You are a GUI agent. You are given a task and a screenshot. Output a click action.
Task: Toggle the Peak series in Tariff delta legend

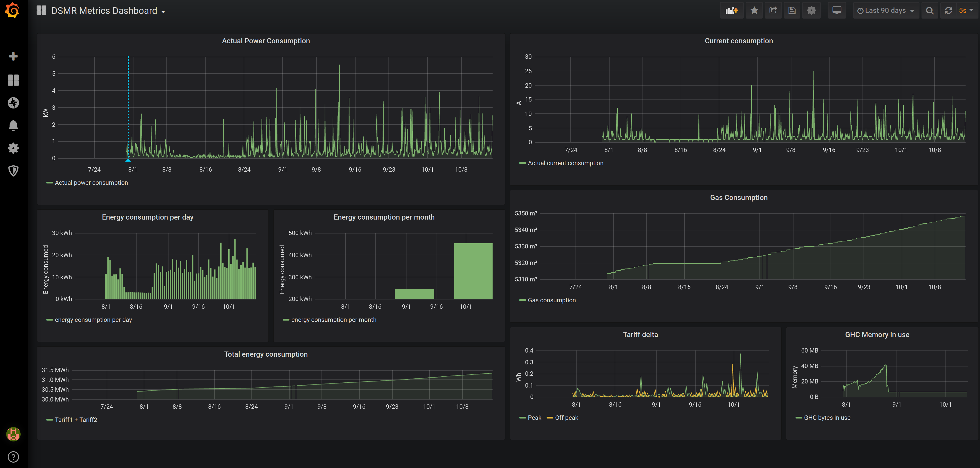(x=534, y=418)
